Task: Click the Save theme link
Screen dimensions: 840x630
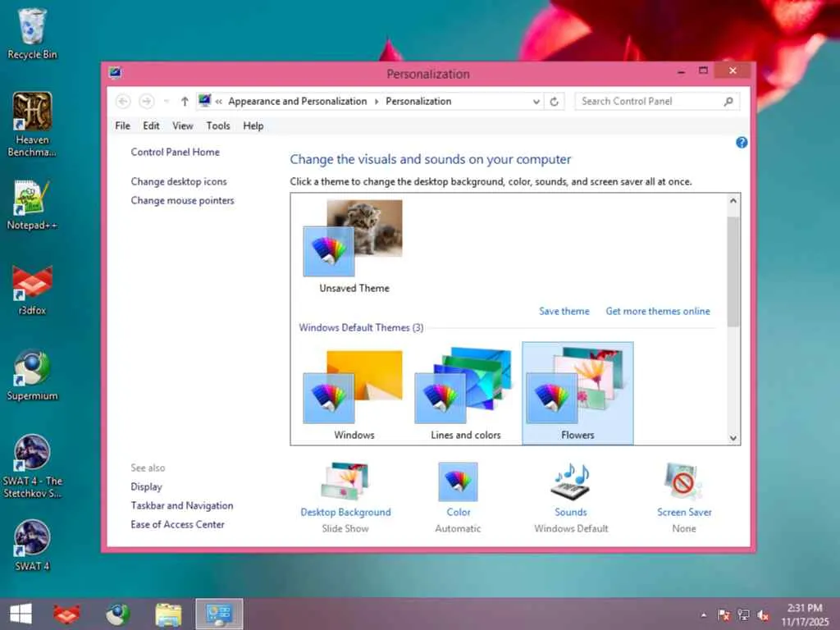Action: [x=564, y=311]
